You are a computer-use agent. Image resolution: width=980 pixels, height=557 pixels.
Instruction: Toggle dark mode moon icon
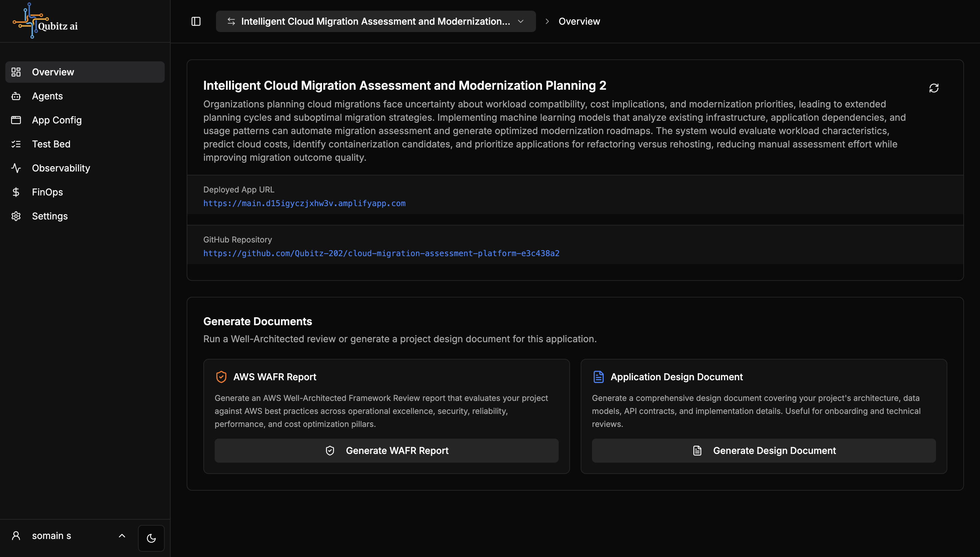pos(151,538)
